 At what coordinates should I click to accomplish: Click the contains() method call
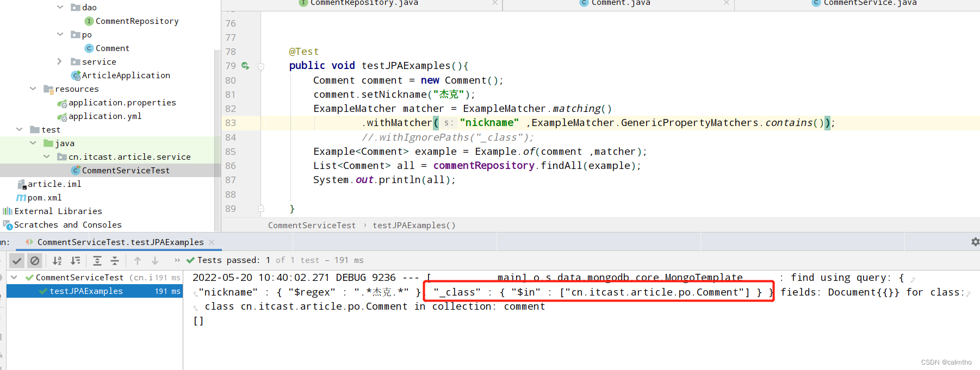coord(795,123)
